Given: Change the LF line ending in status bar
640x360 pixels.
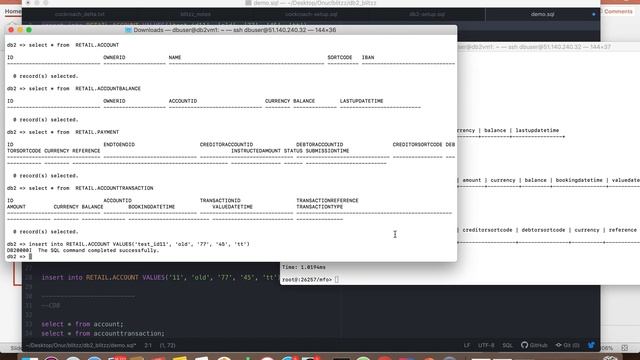Looking at the screenshot, I should pyautogui.click(x=467, y=345).
